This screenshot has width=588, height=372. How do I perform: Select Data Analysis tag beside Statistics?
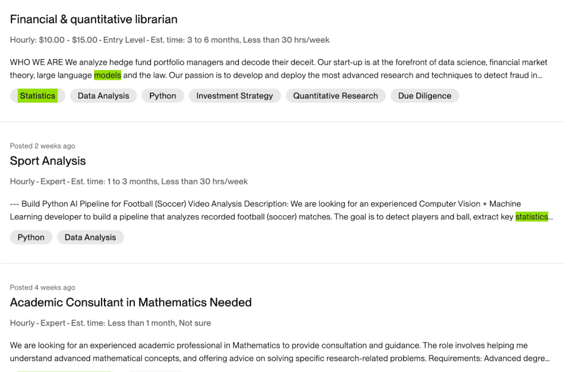[103, 96]
